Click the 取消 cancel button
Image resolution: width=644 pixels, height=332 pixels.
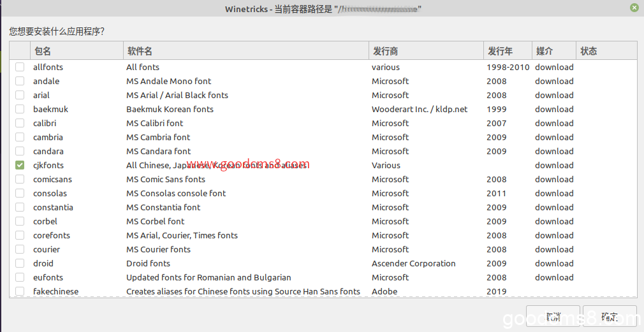click(x=553, y=317)
